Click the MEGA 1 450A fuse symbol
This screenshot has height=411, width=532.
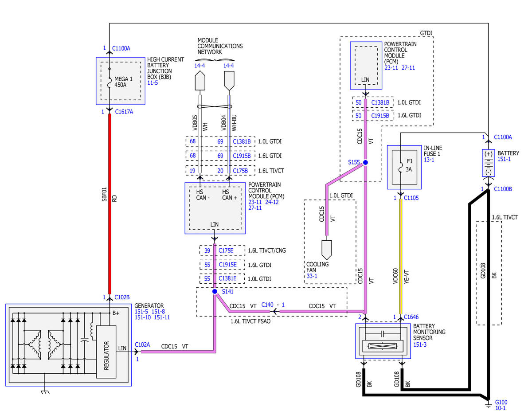(110, 82)
